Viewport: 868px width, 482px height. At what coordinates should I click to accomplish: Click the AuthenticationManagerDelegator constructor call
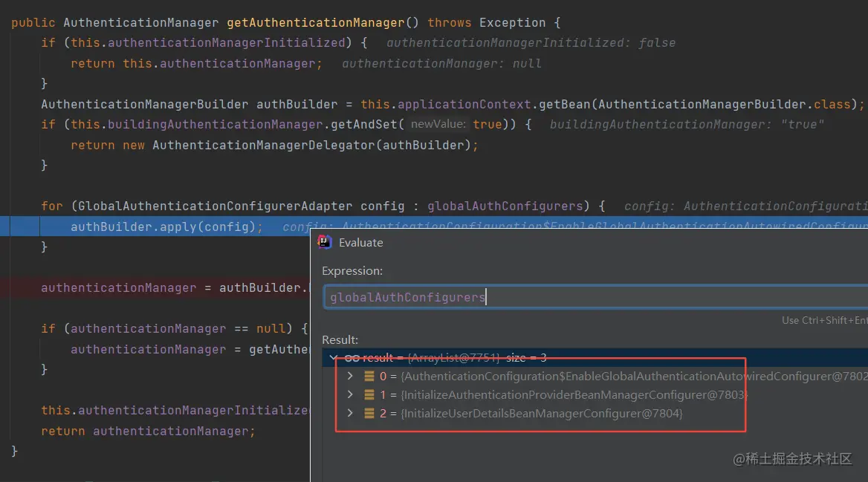coord(315,145)
